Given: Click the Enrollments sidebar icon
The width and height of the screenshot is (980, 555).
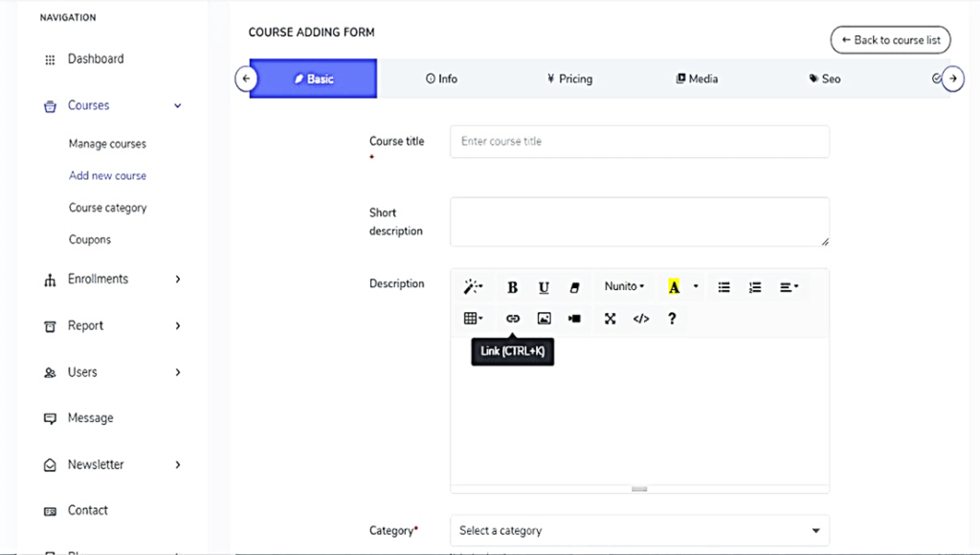Looking at the screenshot, I should [x=50, y=279].
